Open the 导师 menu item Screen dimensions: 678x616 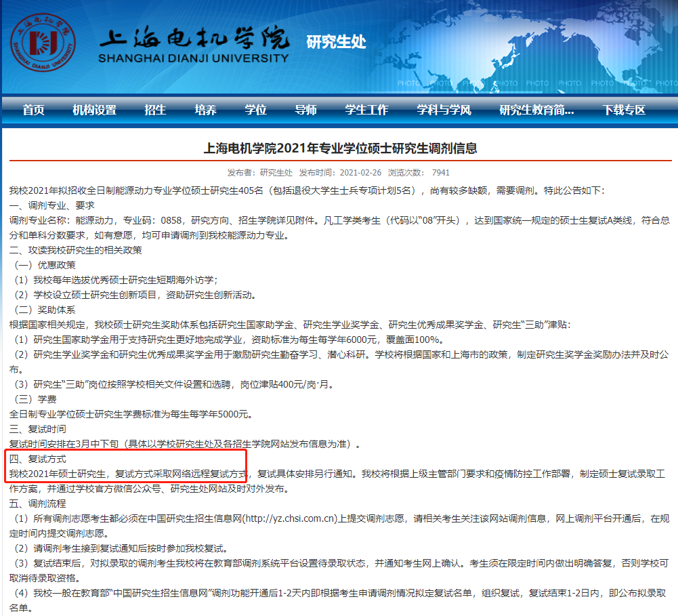(x=305, y=110)
